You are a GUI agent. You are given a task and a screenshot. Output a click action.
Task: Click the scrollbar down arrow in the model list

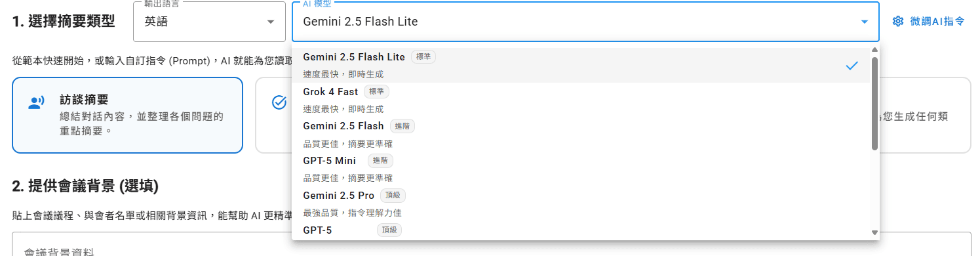coord(874,232)
